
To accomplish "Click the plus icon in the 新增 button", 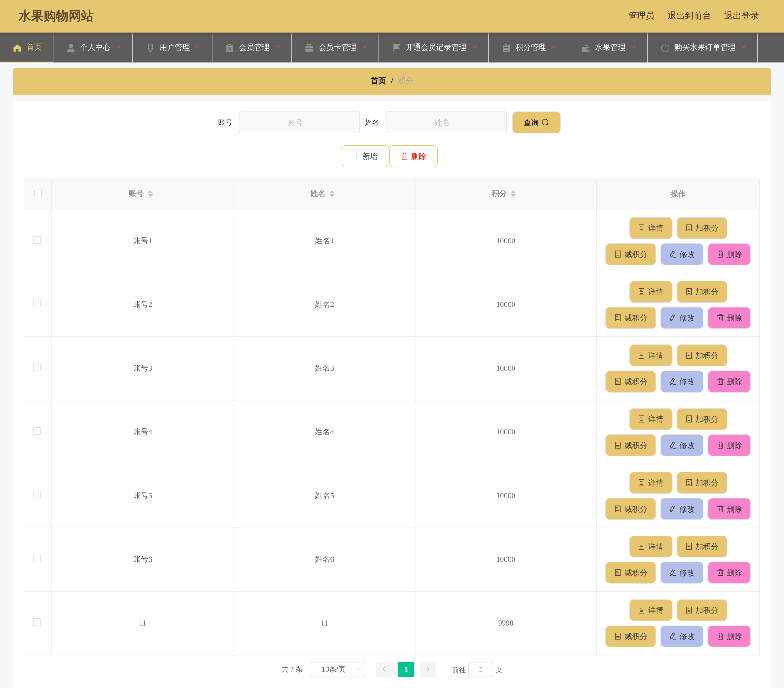I will click(x=356, y=156).
